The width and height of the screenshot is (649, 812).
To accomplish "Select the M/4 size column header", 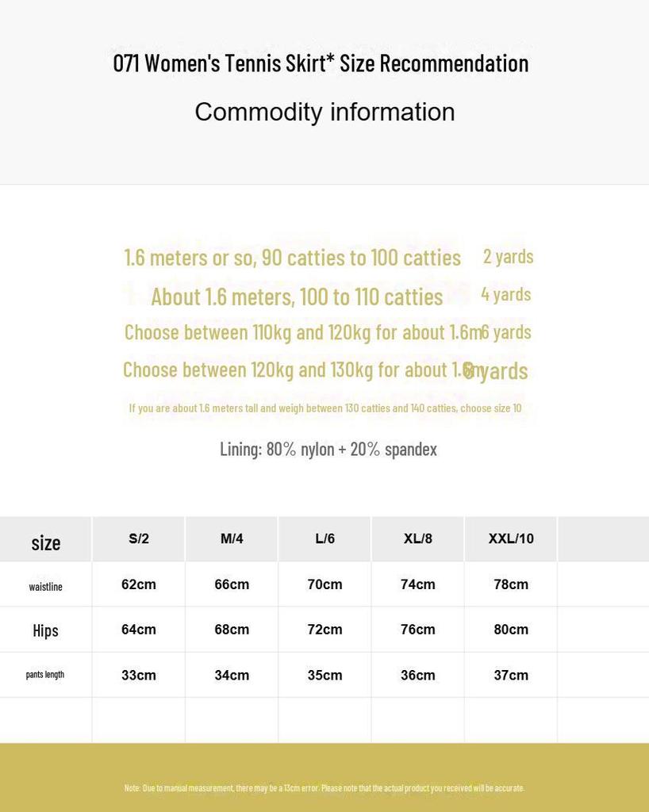I will [232, 538].
